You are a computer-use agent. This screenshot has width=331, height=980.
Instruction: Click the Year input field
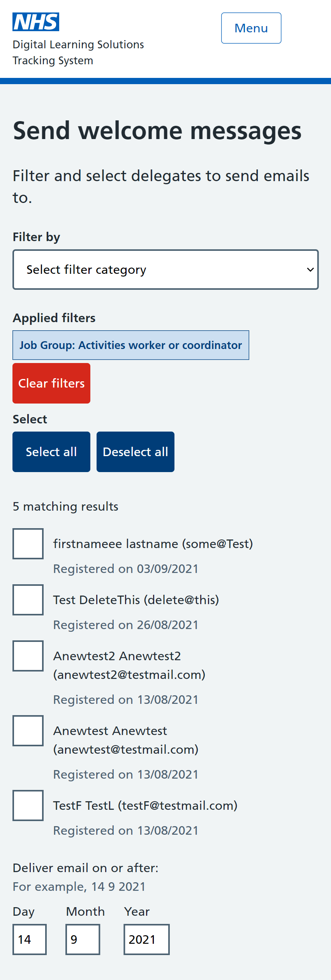point(146,939)
